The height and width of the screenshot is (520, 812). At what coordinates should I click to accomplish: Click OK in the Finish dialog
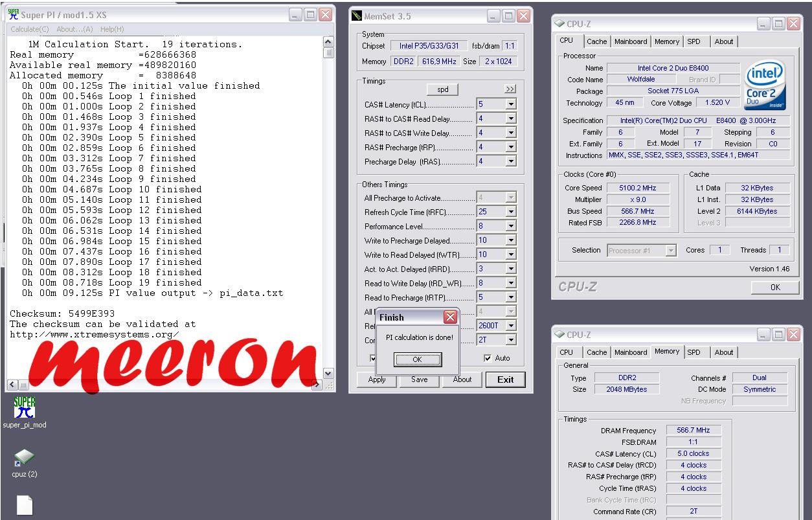tap(417, 359)
